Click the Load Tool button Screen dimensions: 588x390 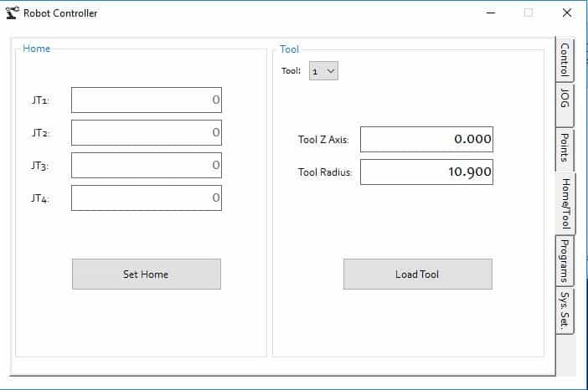[x=418, y=274]
